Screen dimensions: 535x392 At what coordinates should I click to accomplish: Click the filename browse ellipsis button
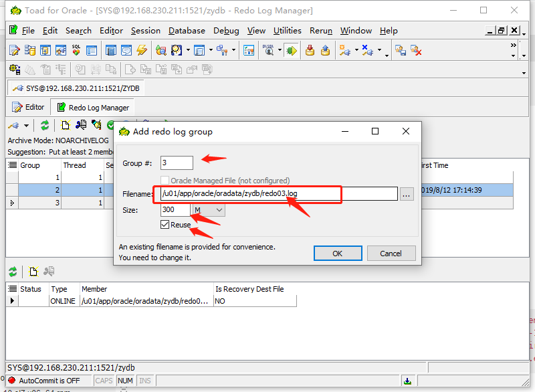click(407, 194)
